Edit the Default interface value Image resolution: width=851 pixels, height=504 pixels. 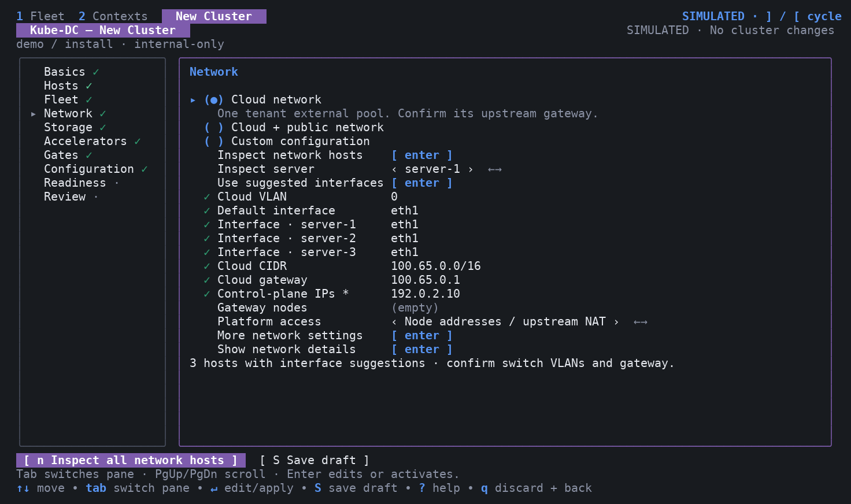pyautogui.click(x=405, y=210)
